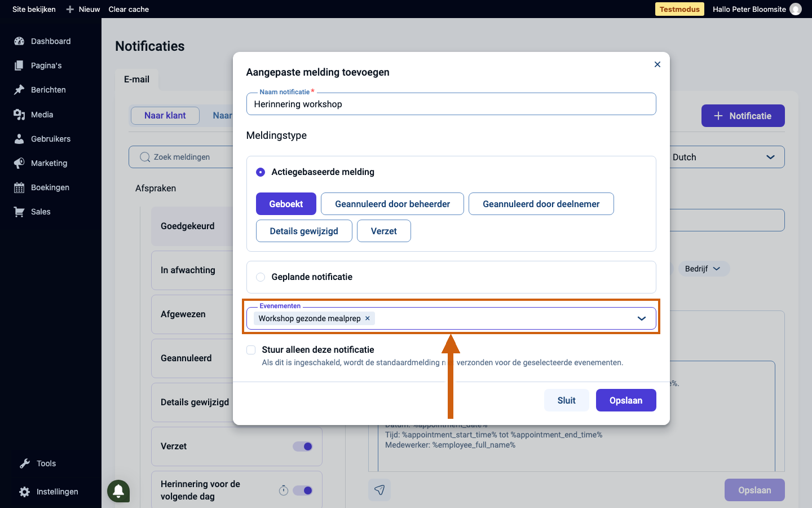Screen dimensions: 812x508
Task: Click Hallo Peter Bloomsite greeting
Action: (x=749, y=9)
